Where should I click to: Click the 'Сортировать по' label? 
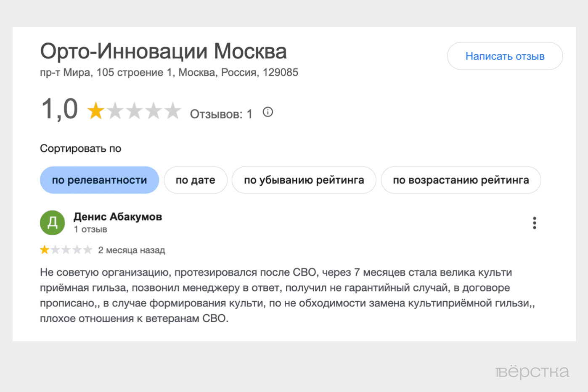[80, 148]
